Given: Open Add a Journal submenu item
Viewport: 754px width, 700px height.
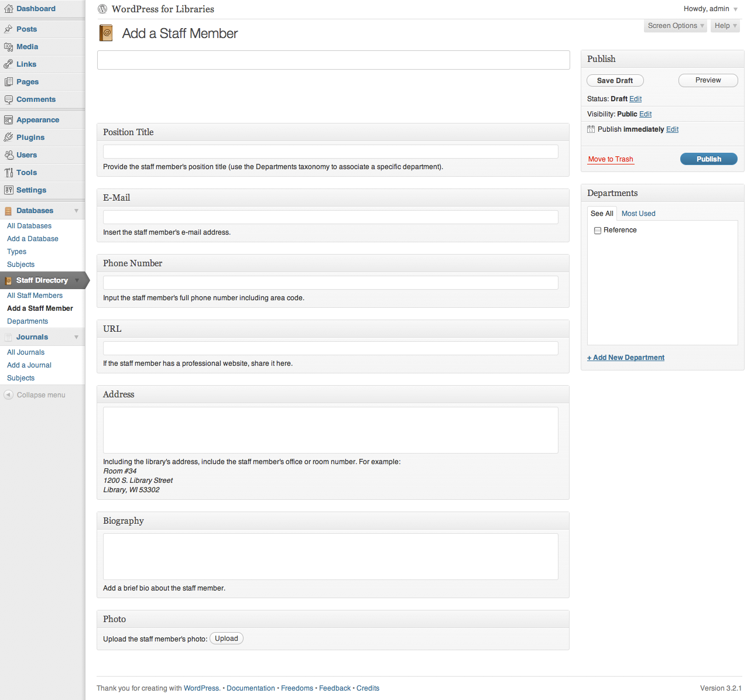Looking at the screenshot, I should point(29,365).
